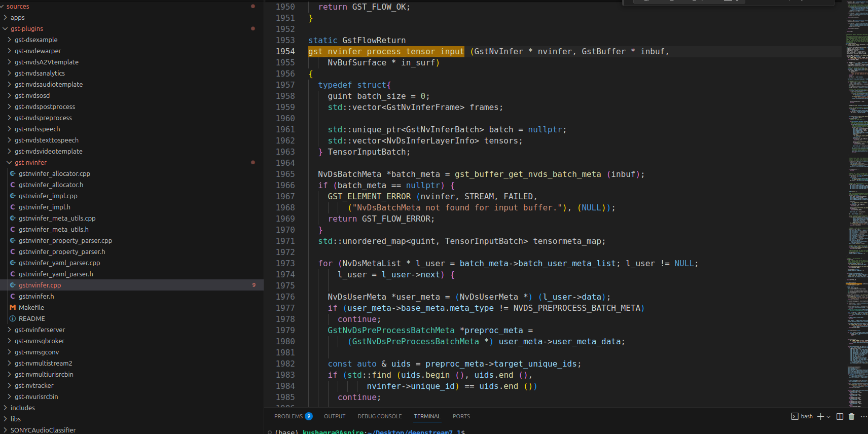Select the gst-nvmultiurisrcbin folder row

[x=132, y=374]
